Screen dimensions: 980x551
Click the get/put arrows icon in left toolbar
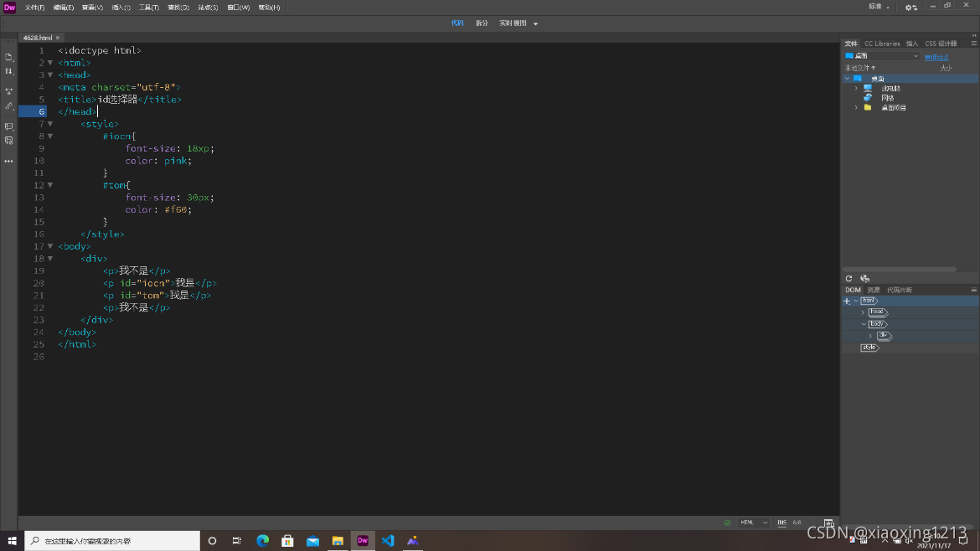[8, 71]
